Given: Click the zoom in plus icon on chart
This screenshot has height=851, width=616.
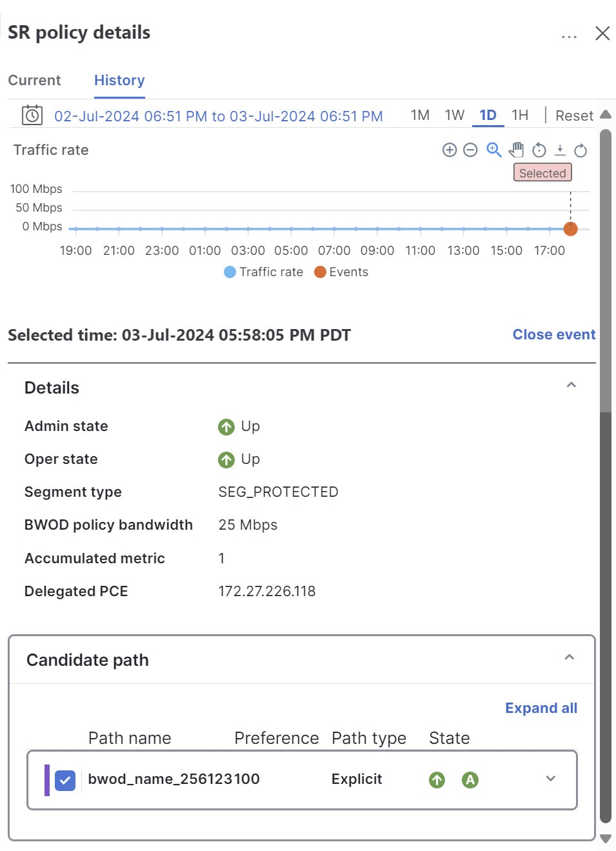Looking at the screenshot, I should pyautogui.click(x=450, y=150).
